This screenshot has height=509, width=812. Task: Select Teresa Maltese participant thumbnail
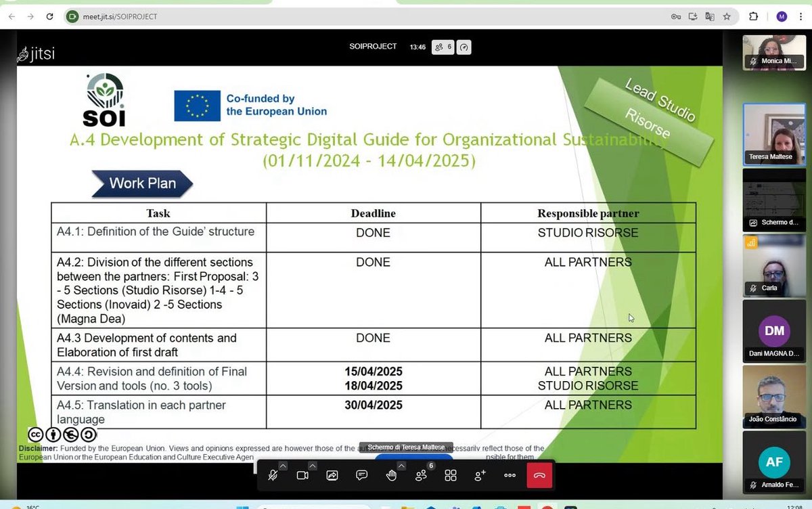774,133
